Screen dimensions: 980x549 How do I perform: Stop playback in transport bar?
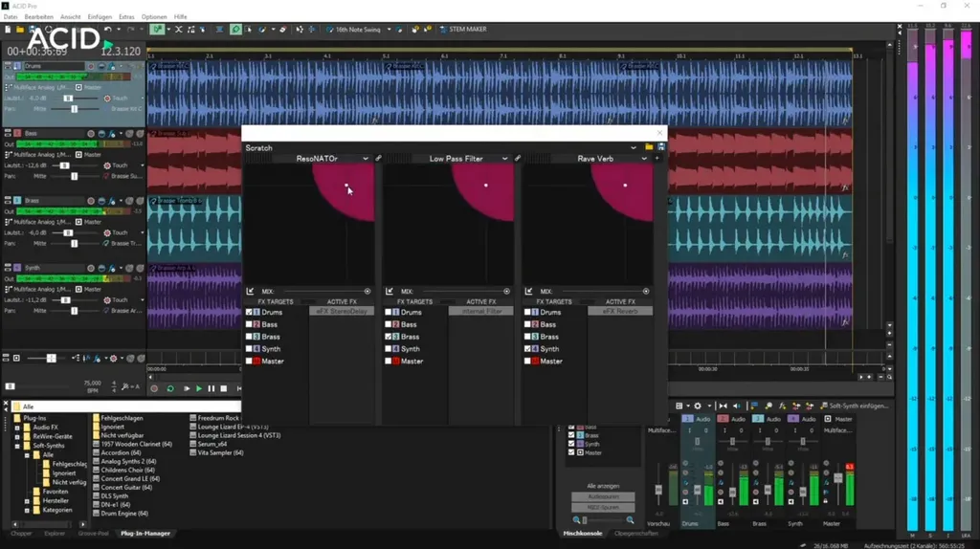coord(224,388)
